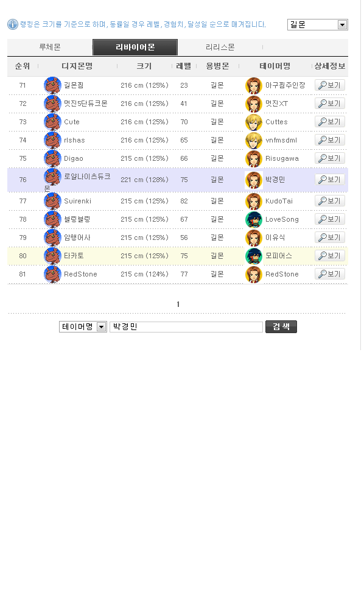The image size is (364, 609).
Task: Click the search text field containing 박경민
Action: [186, 327]
